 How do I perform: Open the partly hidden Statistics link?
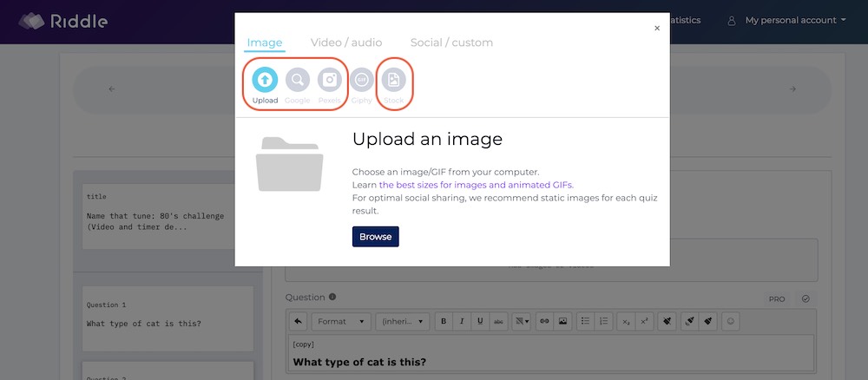point(686,21)
